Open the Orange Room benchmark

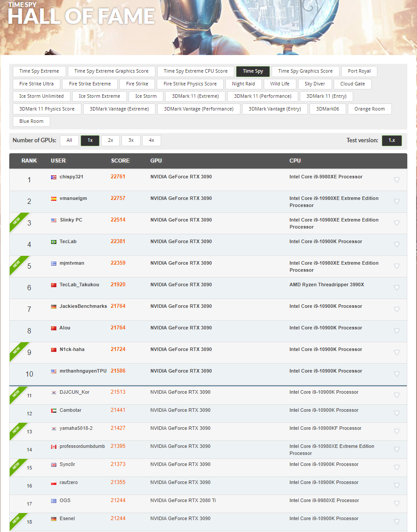pyautogui.click(x=369, y=109)
